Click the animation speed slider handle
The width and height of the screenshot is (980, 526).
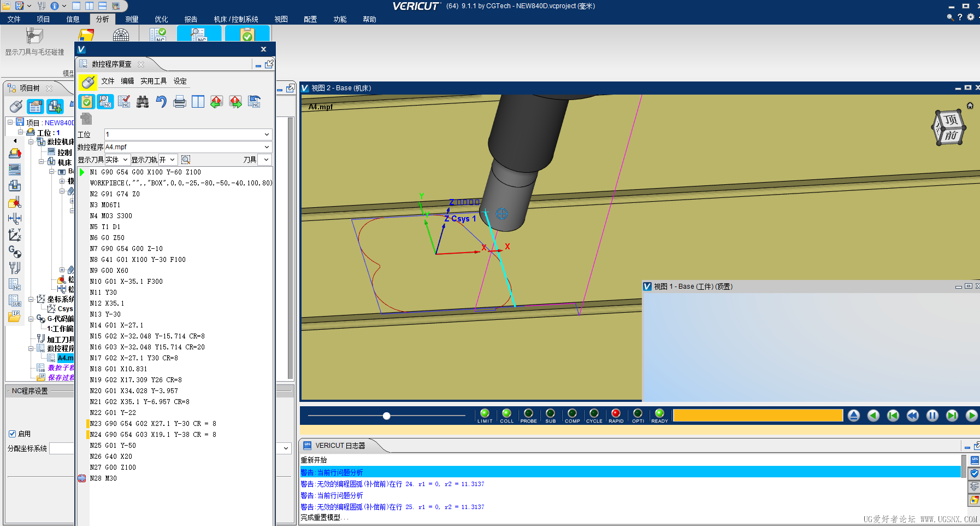[386, 416]
